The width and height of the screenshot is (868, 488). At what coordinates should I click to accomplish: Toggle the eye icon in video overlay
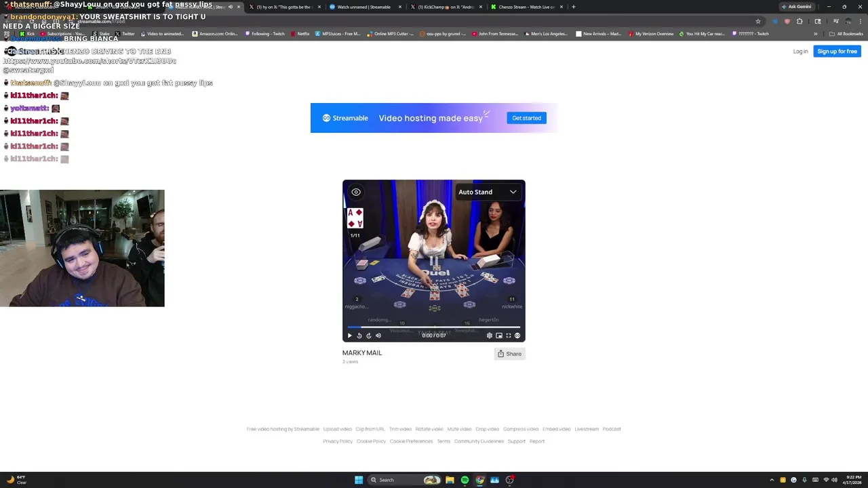click(356, 192)
